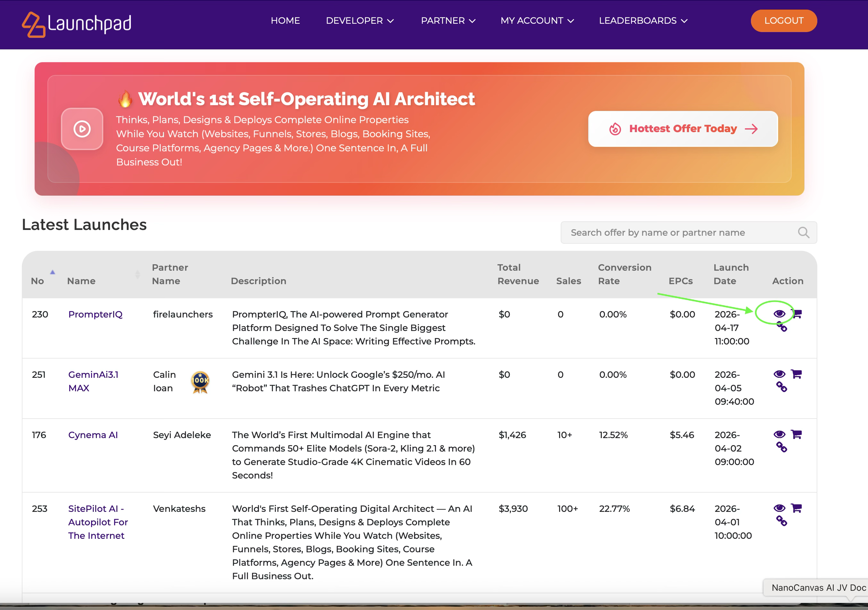868x610 pixels.
Task: Open the PrompterIQ offer link
Action: 95,314
